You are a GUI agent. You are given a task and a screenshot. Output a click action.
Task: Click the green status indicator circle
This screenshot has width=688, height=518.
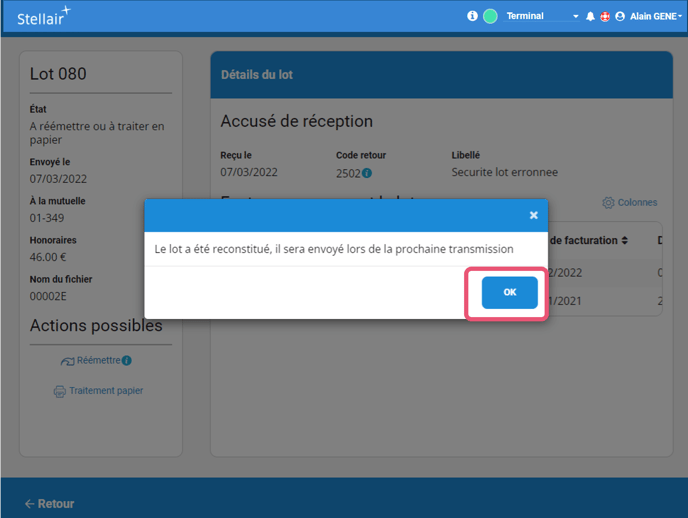pos(490,16)
